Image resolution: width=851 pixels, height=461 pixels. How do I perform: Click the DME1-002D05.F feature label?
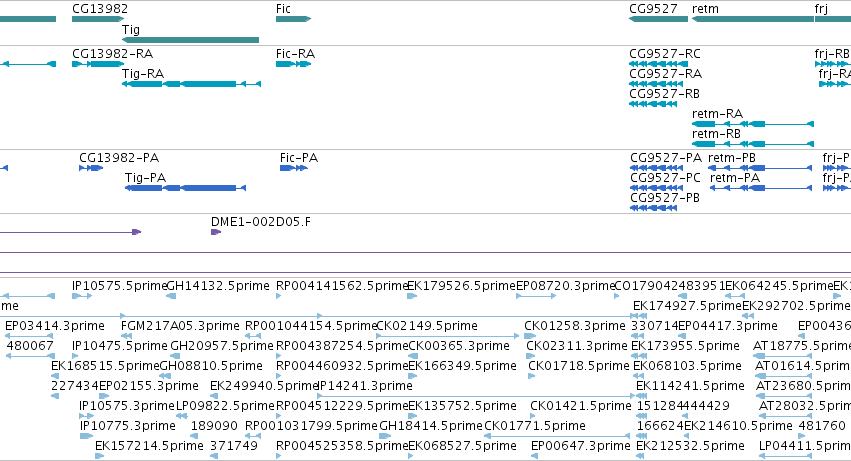click(261, 222)
